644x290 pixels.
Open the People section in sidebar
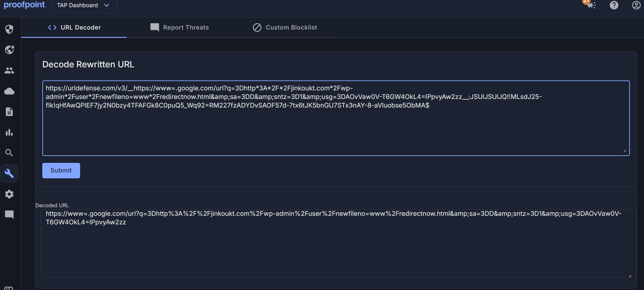(9, 70)
